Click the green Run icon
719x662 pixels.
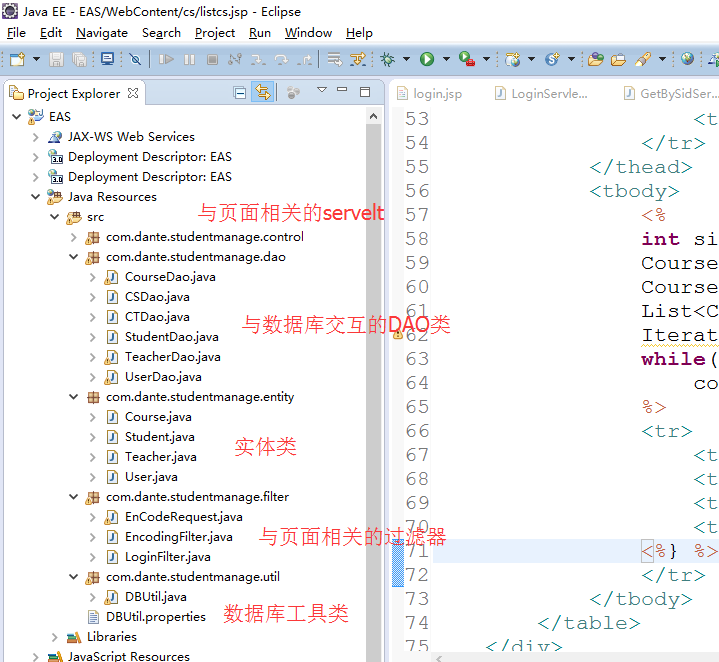(x=427, y=59)
